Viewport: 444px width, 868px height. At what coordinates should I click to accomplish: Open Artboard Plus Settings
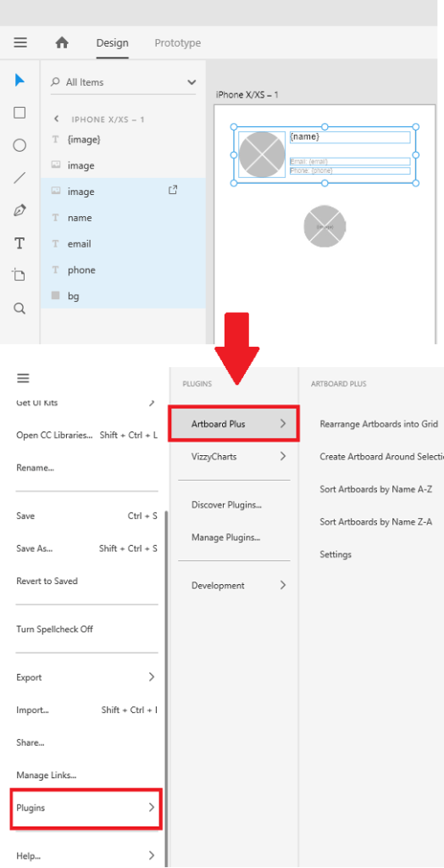click(336, 554)
